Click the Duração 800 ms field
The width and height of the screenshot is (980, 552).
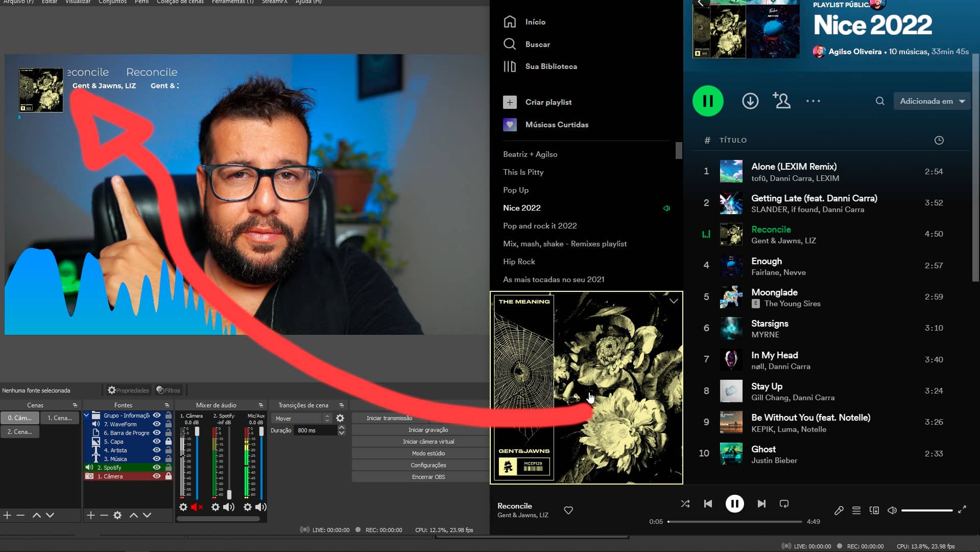pos(316,430)
